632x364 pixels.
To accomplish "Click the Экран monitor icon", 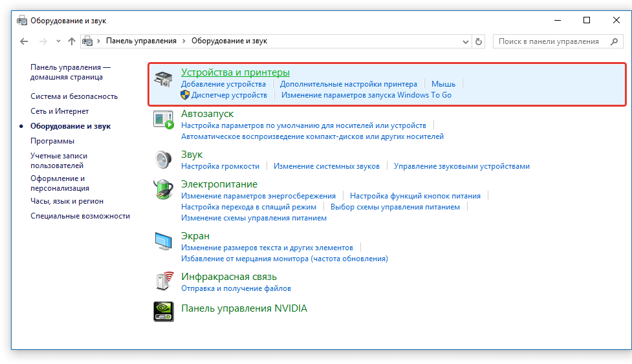I will coord(163,241).
